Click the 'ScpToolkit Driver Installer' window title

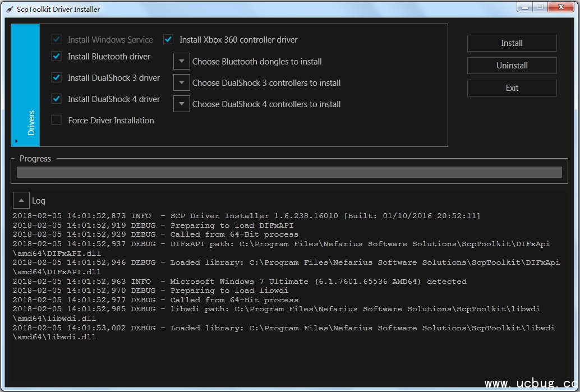[58, 9]
